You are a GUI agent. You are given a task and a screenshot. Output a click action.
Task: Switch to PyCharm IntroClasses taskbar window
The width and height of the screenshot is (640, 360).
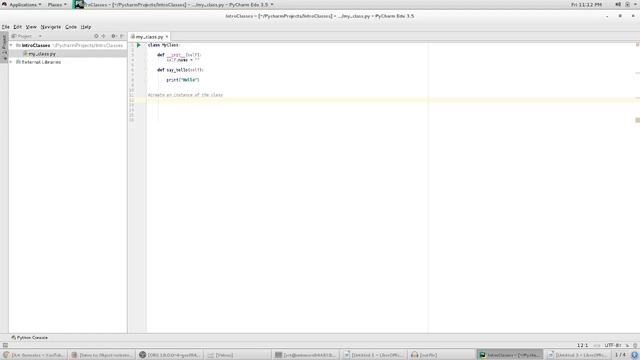click(x=510, y=355)
